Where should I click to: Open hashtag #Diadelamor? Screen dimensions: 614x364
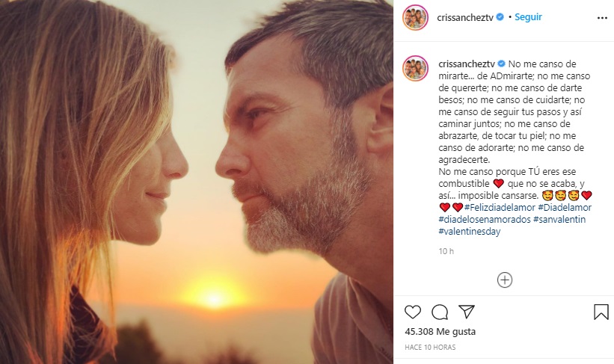coord(565,207)
